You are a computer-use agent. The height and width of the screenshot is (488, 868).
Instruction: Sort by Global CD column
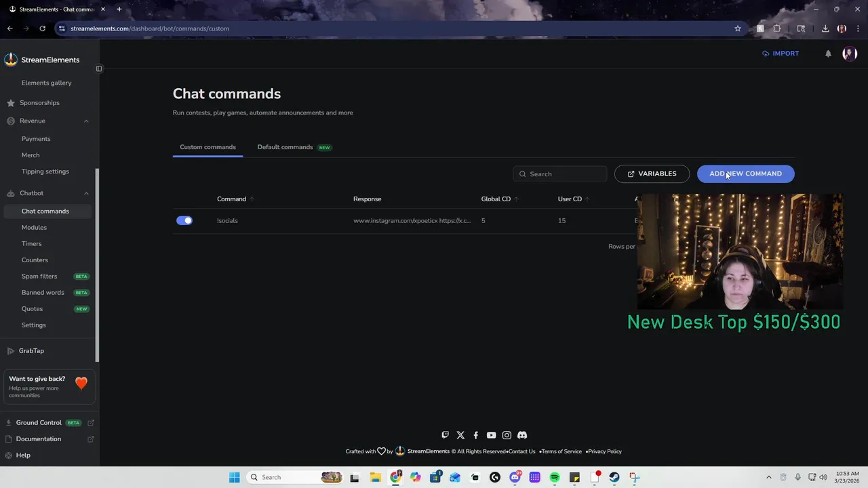500,199
